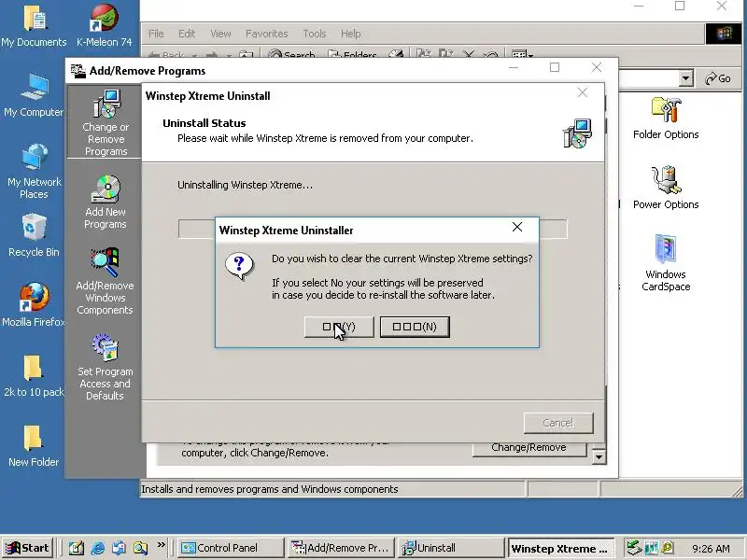Open My Computer desktop icon

coord(34,95)
